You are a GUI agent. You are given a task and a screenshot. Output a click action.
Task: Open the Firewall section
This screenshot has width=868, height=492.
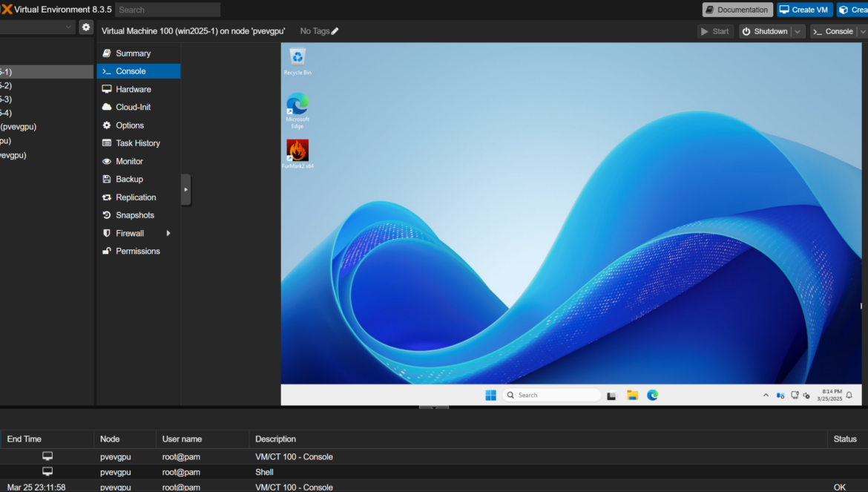pyautogui.click(x=139, y=234)
